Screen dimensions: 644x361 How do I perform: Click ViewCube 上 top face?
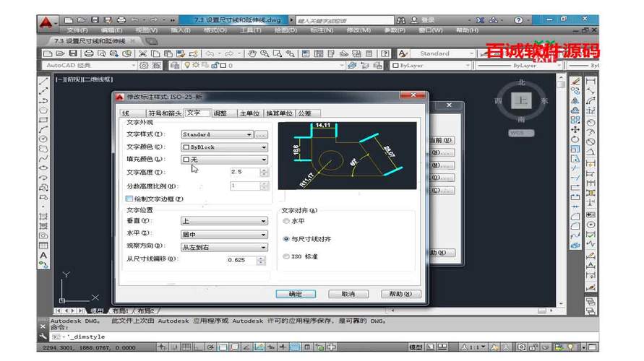(522, 100)
